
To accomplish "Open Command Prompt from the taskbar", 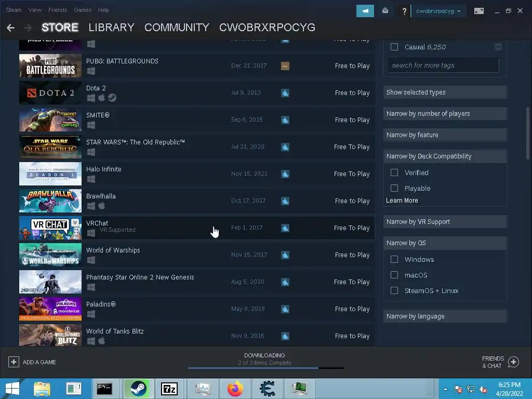I will 104,389.
